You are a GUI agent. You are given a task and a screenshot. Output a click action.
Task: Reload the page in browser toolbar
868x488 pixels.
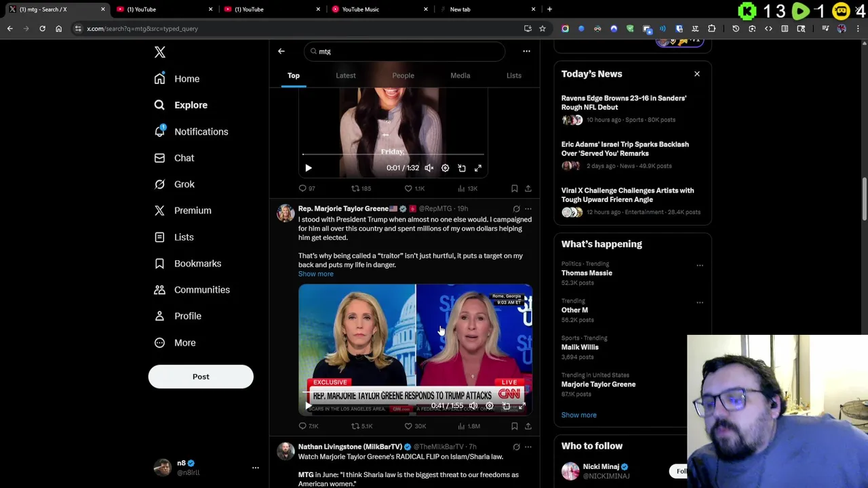coord(42,28)
